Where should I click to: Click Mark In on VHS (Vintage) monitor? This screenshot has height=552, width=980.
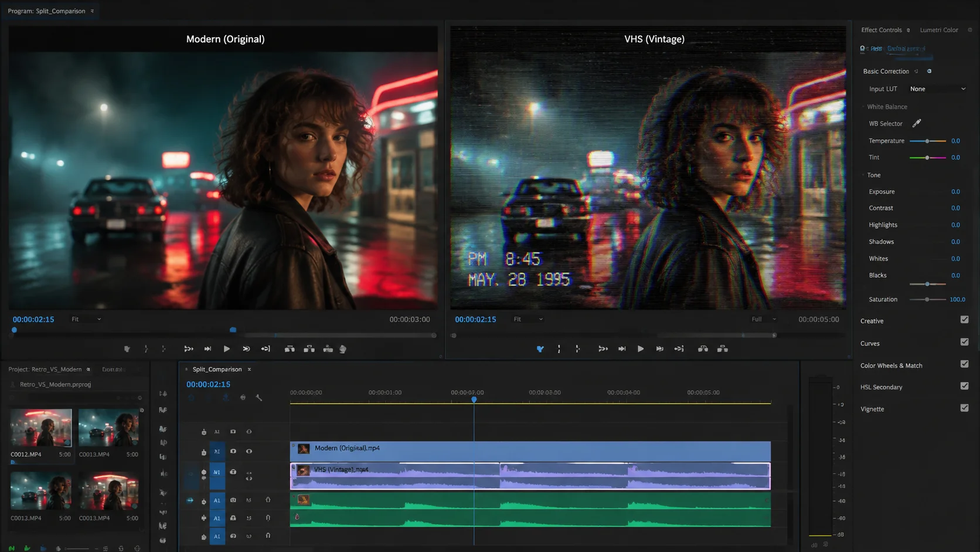click(x=559, y=349)
